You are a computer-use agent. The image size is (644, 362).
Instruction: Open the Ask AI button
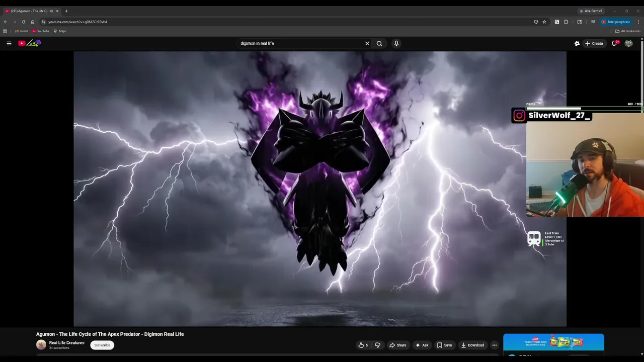(422, 345)
